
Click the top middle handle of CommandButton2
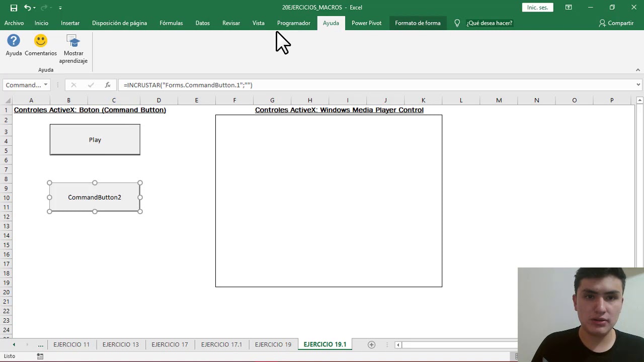pyautogui.click(x=95, y=183)
